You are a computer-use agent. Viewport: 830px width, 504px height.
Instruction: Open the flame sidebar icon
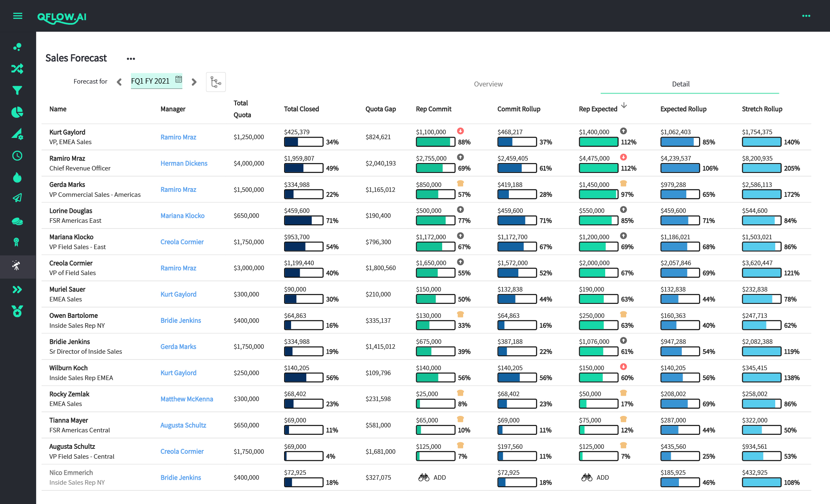pos(17,177)
